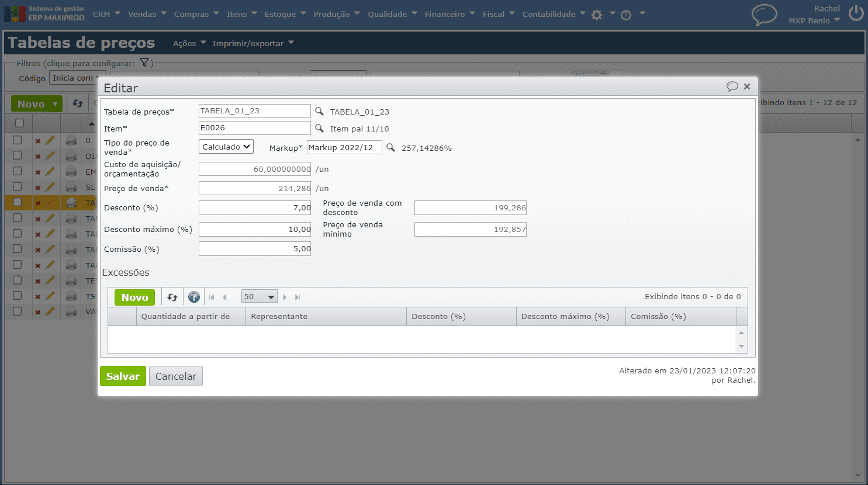Image resolution: width=868 pixels, height=485 pixels.
Task: Edit the row starting with TE
Action: pyautogui.click(x=50, y=280)
